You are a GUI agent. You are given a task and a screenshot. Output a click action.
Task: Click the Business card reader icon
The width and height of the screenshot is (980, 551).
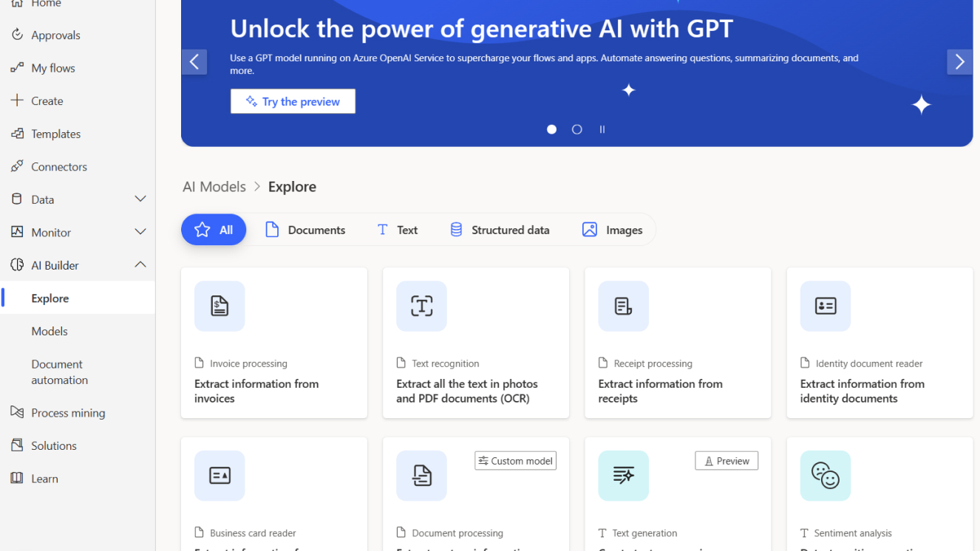pyautogui.click(x=220, y=476)
